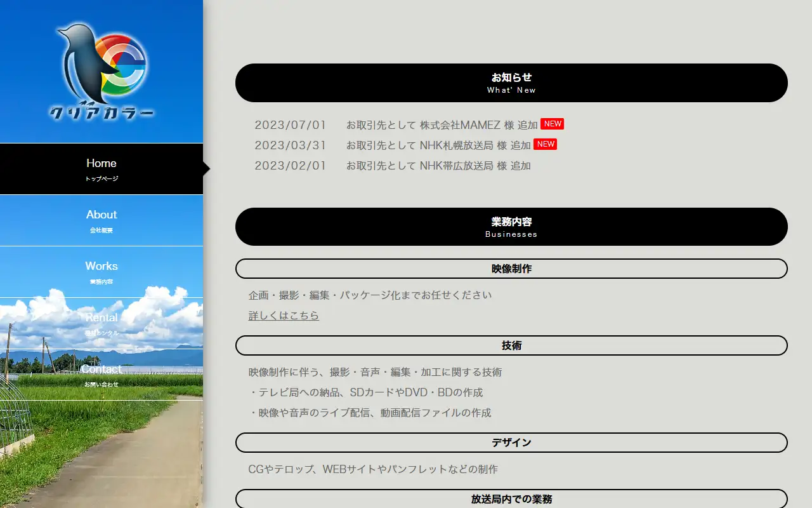Select the 技術 section heading

pos(511,345)
